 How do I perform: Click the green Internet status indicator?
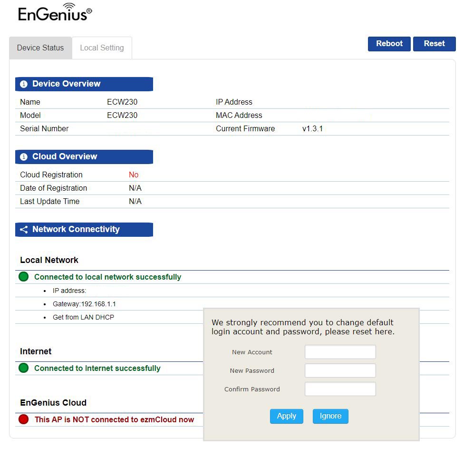point(23,368)
